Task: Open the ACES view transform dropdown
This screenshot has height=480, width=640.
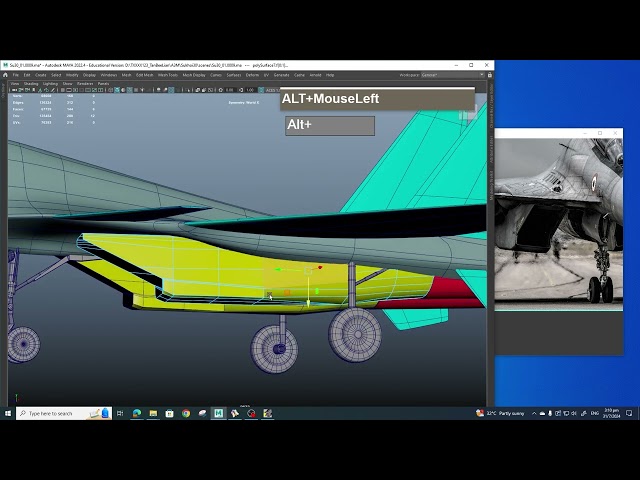Action: pyautogui.click(x=273, y=90)
